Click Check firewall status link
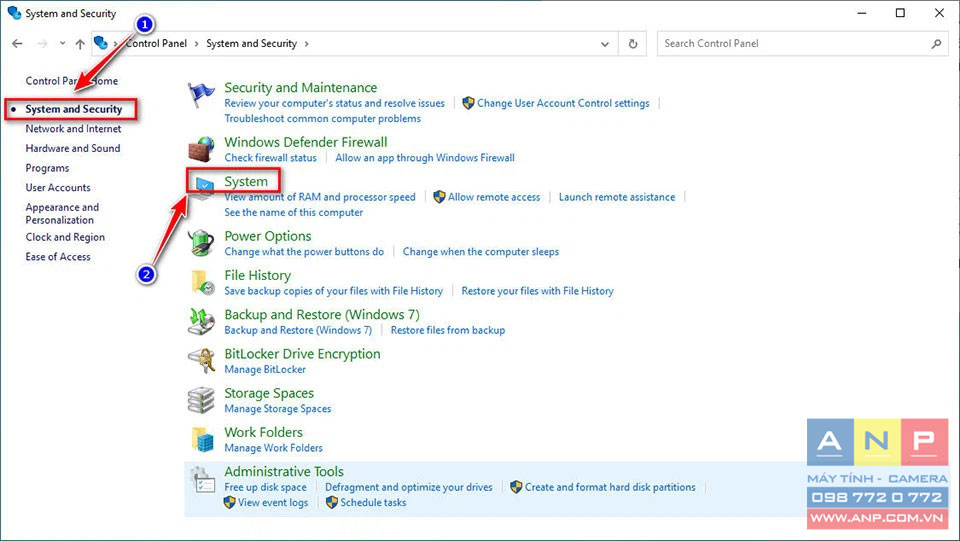The width and height of the screenshot is (960, 541). pos(270,157)
